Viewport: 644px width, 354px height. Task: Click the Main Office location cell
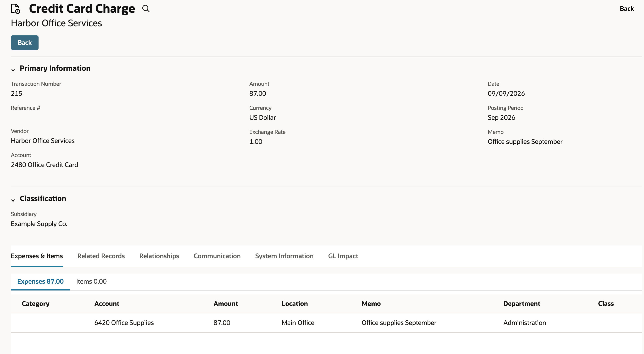point(298,323)
